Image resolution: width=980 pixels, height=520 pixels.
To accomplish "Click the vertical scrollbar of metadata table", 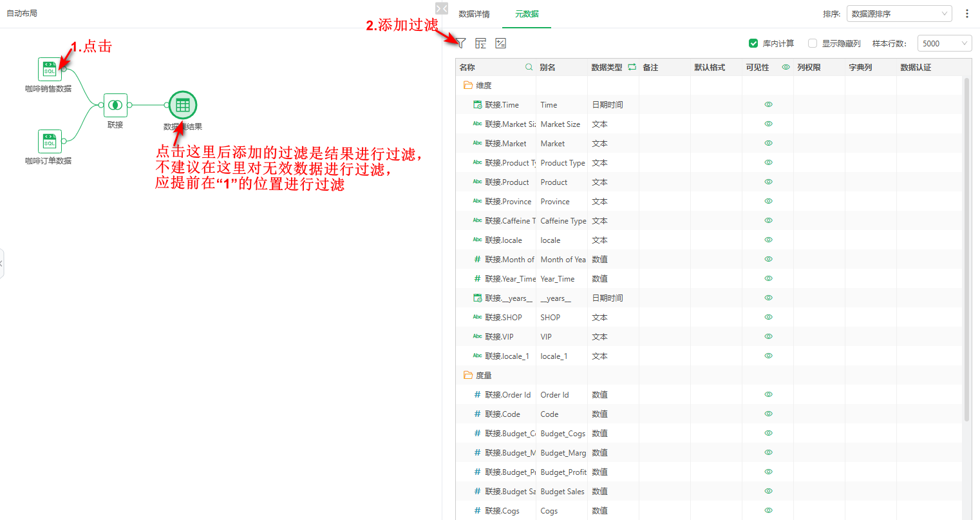I will (966, 249).
